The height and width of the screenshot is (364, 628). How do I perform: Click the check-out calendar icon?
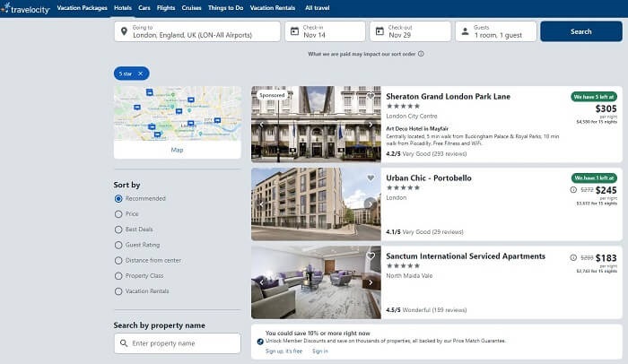pyautogui.click(x=379, y=31)
